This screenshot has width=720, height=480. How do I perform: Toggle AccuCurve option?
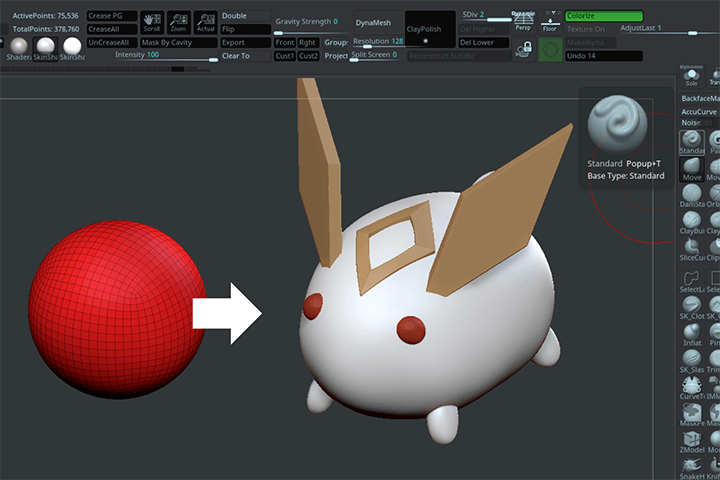point(699,112)
